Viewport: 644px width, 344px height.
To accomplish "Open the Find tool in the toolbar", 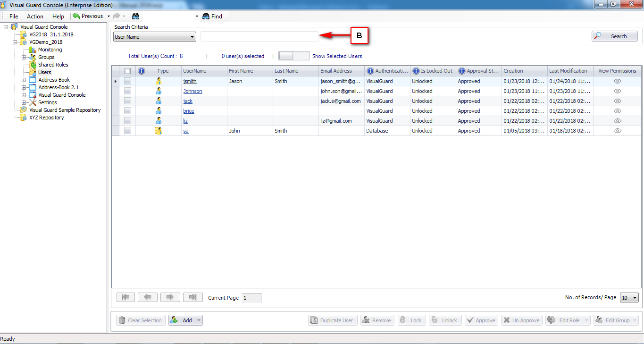I will 213,16.
